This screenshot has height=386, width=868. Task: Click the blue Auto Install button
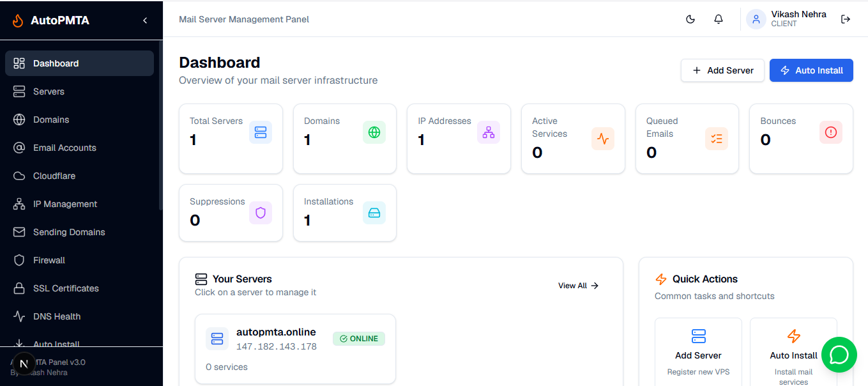(811, 70)
